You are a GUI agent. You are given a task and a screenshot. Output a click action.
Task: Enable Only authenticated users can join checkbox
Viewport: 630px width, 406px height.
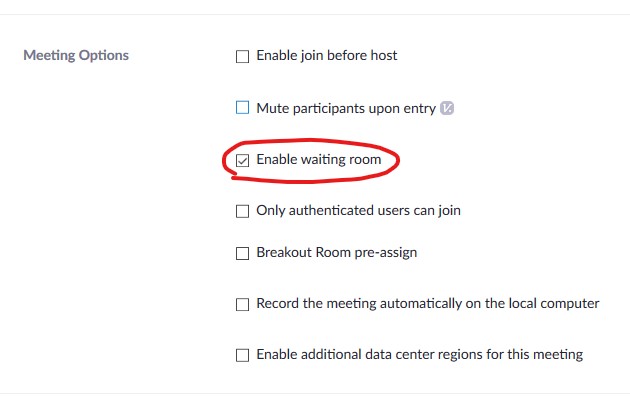(242, 211)
